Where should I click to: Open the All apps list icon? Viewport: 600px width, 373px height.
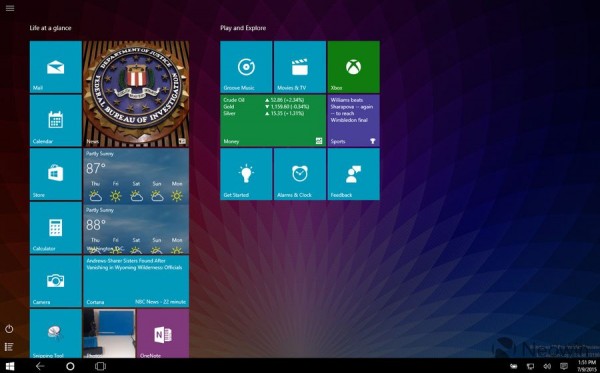point(9,347)
